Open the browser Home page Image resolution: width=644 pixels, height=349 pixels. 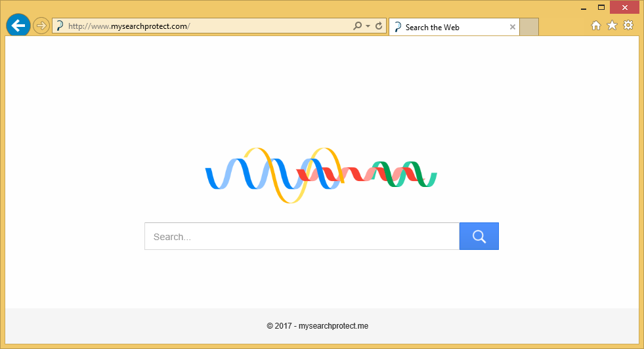pos(596,26)
